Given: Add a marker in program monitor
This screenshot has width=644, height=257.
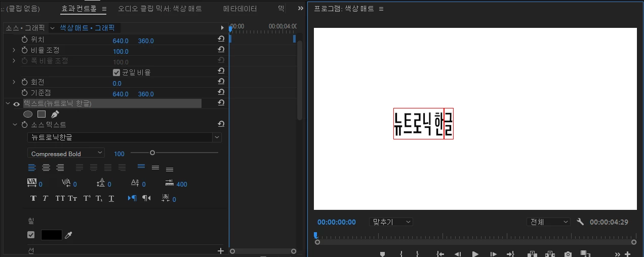Looking at the screenshot, I should (382, 254).
